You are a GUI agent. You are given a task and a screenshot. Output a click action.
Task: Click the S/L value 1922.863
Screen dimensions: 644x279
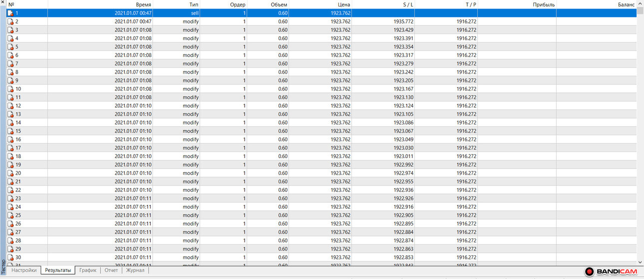click(403, 249)
